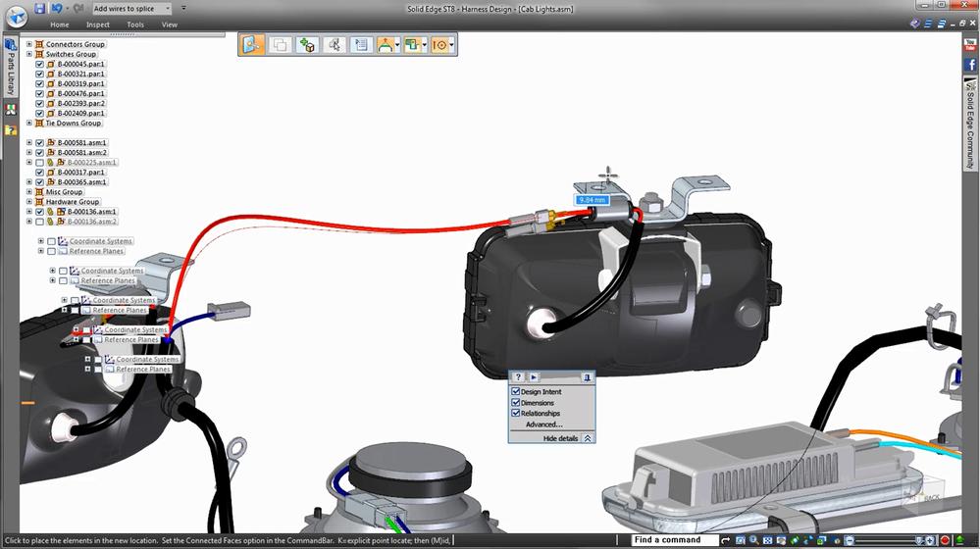Uncheck the Dimensions checkbox

click(516, 402)
